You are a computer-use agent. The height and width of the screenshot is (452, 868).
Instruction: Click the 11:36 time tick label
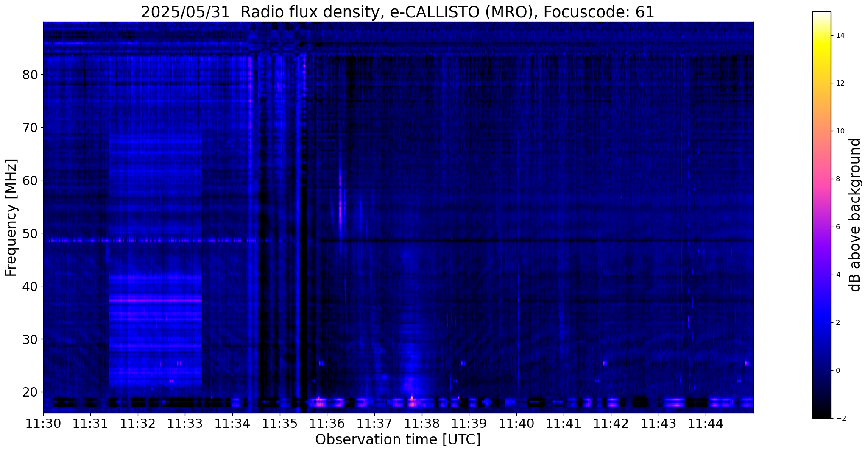pos(327,423)
